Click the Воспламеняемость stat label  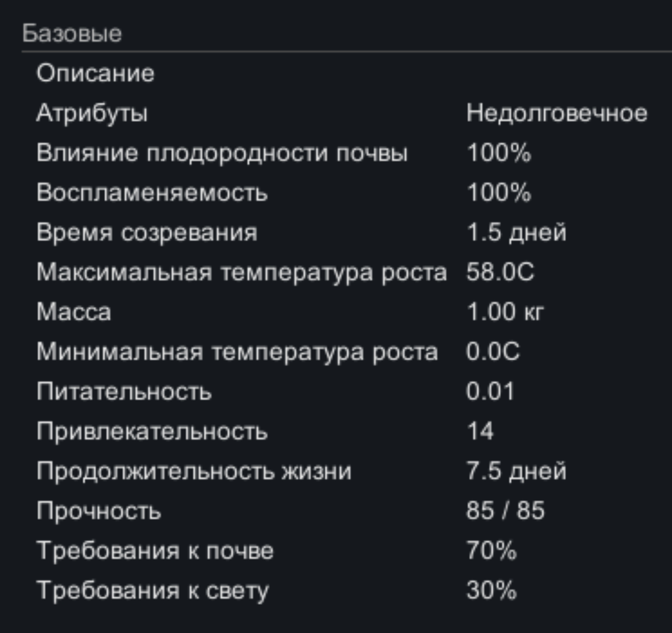tap(152, 193)
